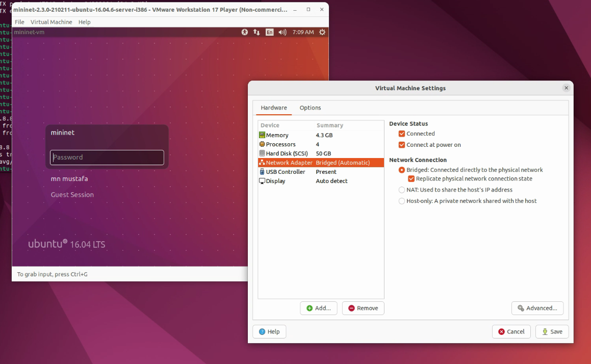Open the File menu in VMware Player

pos(19,22)
